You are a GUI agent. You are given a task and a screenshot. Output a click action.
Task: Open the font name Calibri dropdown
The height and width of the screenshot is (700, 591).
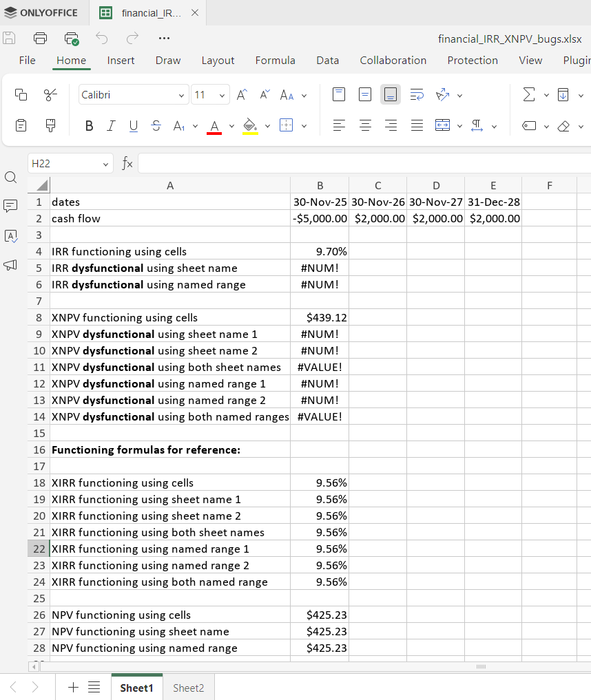click(x=181, y=95)
